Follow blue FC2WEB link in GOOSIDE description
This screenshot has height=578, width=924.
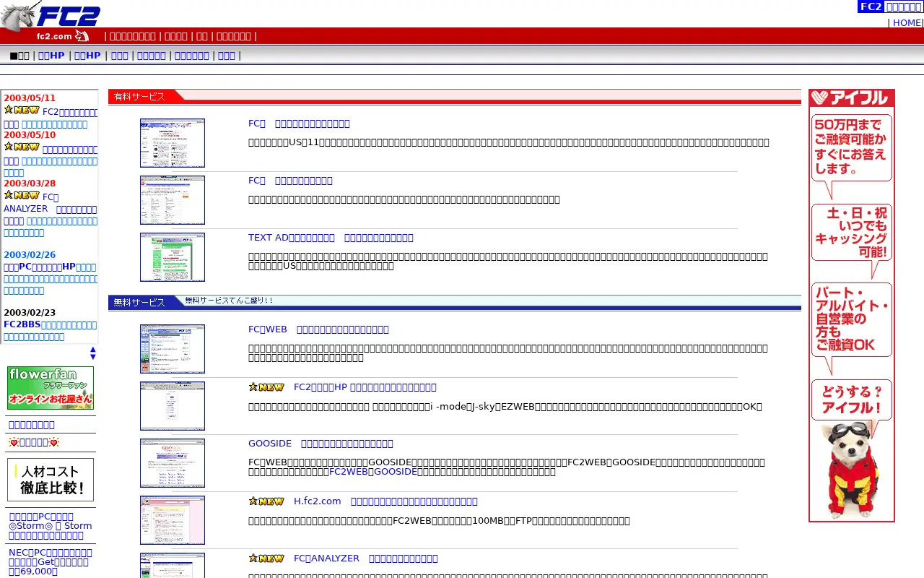click(349, 472)
